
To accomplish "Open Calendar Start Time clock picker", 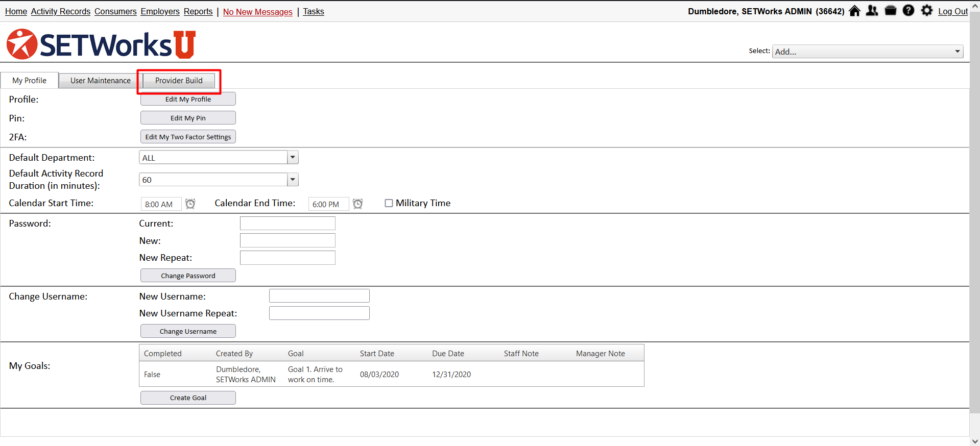I will [x=190, y=204].
